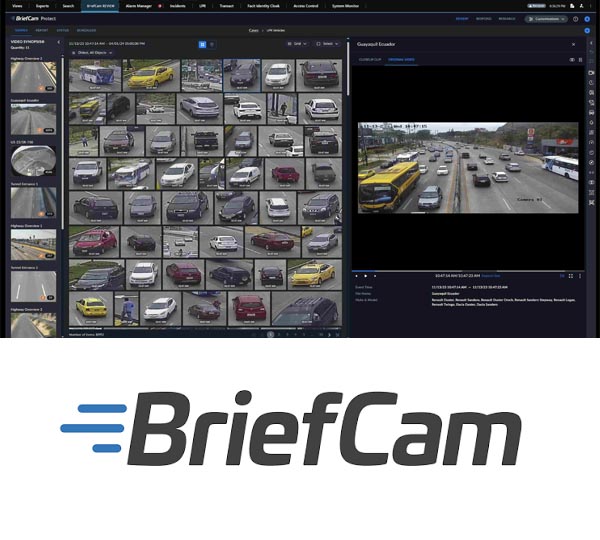
Task: Switch to the LPR tab
Action: coord(202,6)
